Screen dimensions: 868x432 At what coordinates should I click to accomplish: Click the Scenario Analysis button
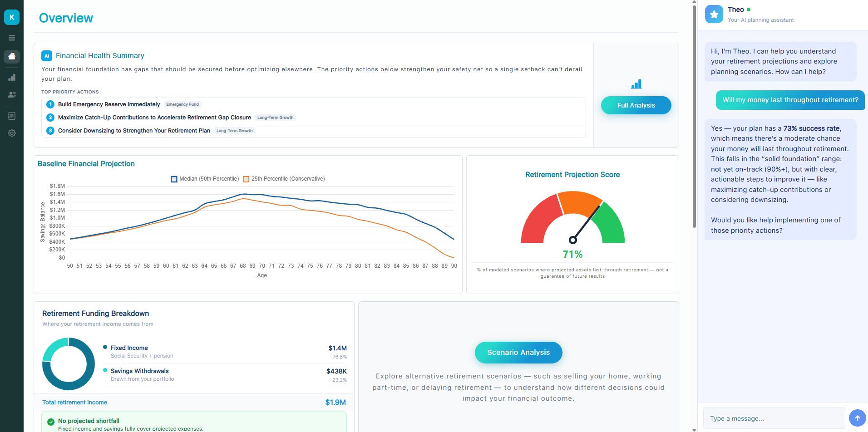pos(518,353)
